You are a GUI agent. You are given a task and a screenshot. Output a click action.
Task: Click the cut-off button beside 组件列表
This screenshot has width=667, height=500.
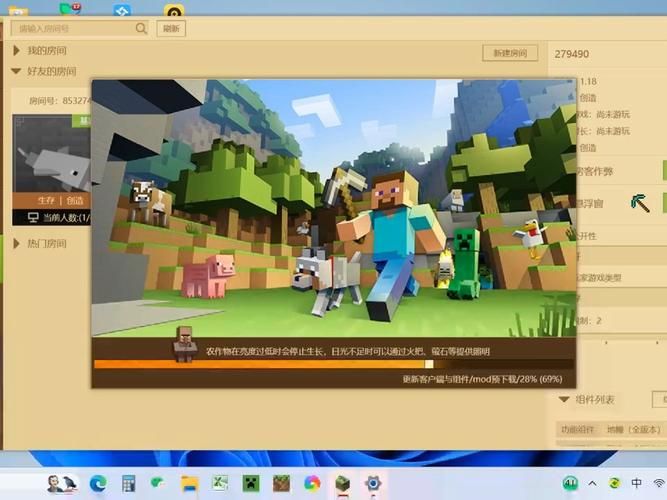pos(660,399)
